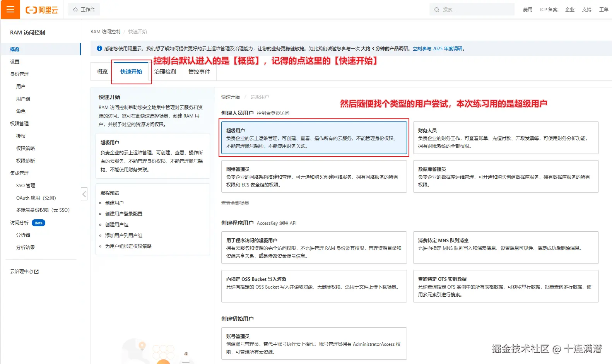Select 用于程序访问的超级用户 card

pyautogui.click(x=314, y=248)
